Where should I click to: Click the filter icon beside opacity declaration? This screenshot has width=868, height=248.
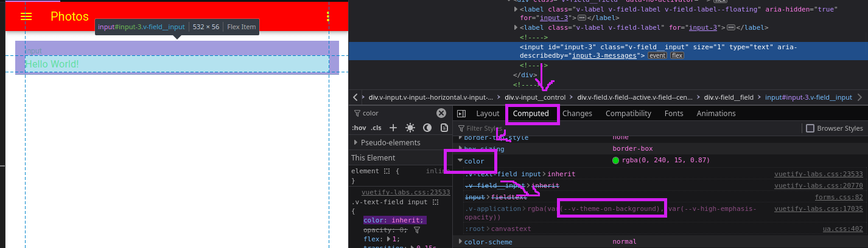pos(417,230)
